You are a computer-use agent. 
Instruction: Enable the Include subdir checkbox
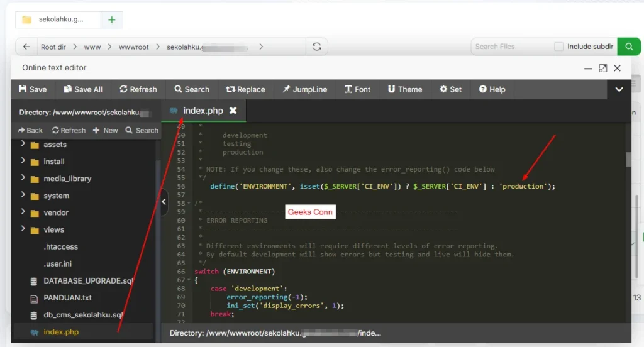[558, 47]
